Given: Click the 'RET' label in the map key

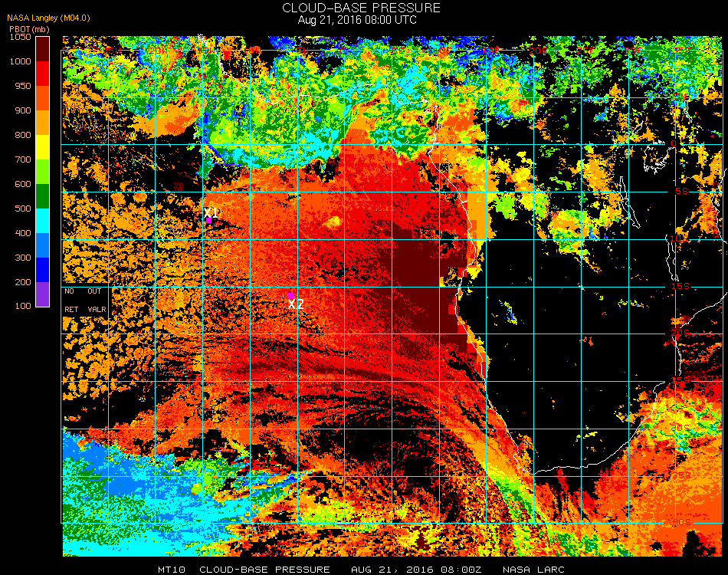Looking at the screenshot, I should [x=71, y=309].
